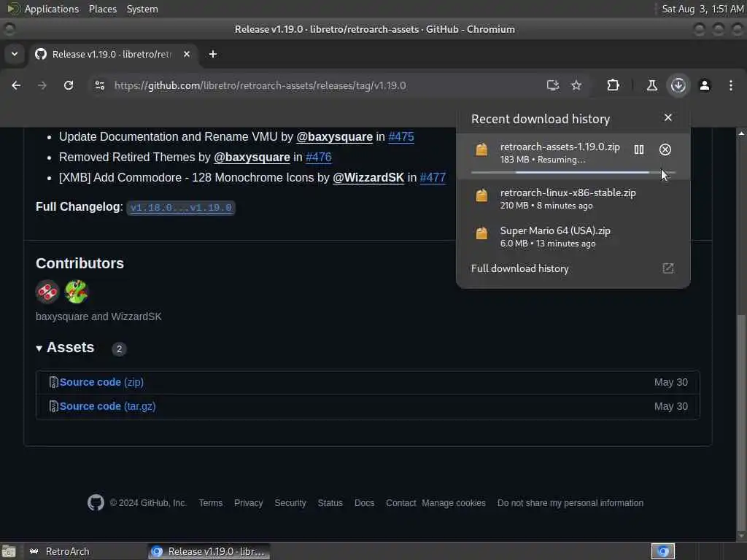Click the retroarch-linux-x86-stable.zip file icon
Screen dimensions: 747x560
pos(481,195)
